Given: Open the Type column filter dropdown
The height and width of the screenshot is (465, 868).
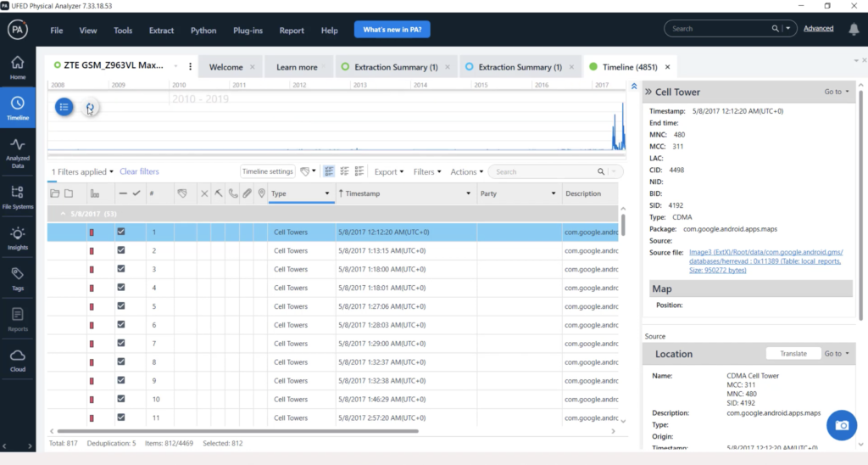Looking at the screenshot, I should point(326,193).
